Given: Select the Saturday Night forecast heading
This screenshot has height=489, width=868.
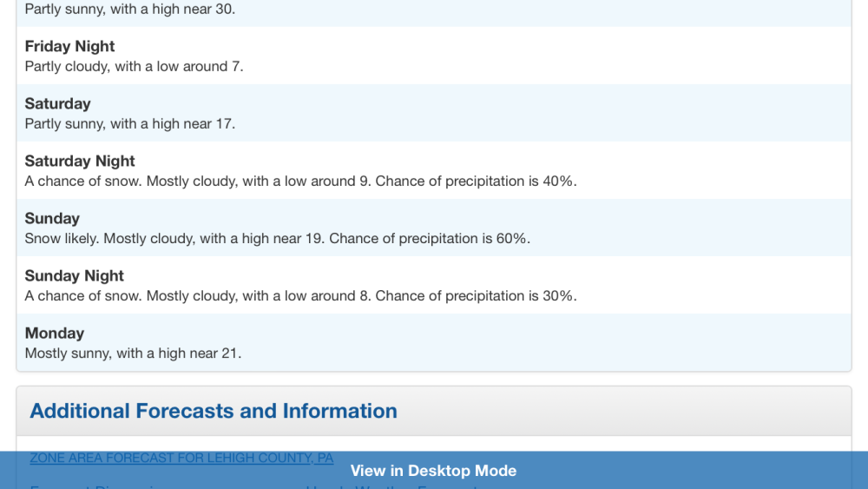Looking at the screenshot, I should point(80,162).
